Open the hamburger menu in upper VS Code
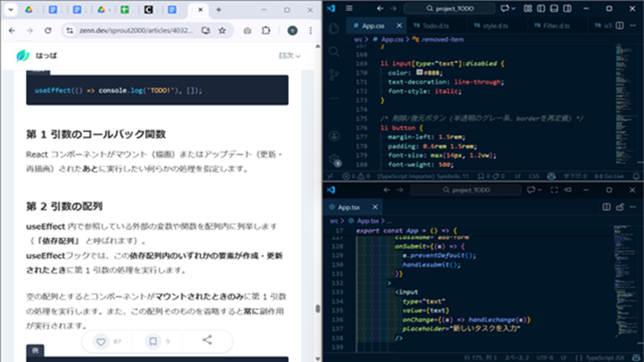Image resolution: width=644 pixels, height=362 pixels. [349, 8]
